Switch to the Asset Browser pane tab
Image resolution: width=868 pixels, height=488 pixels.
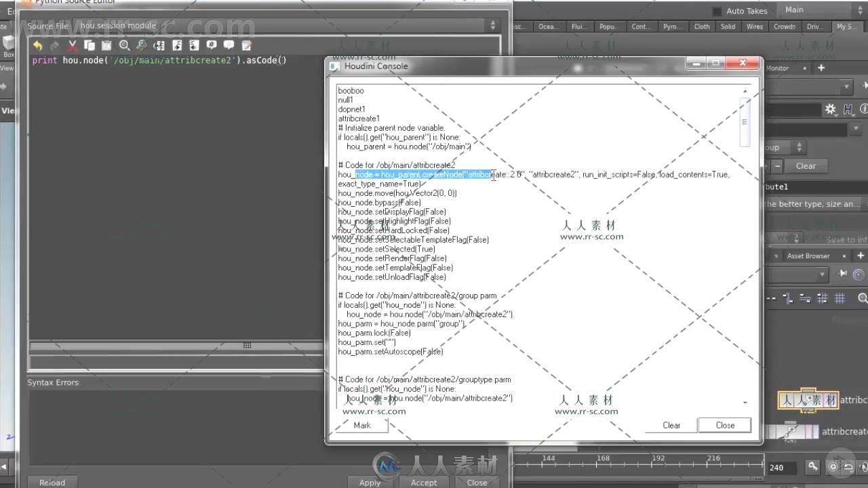click(808, 256)
